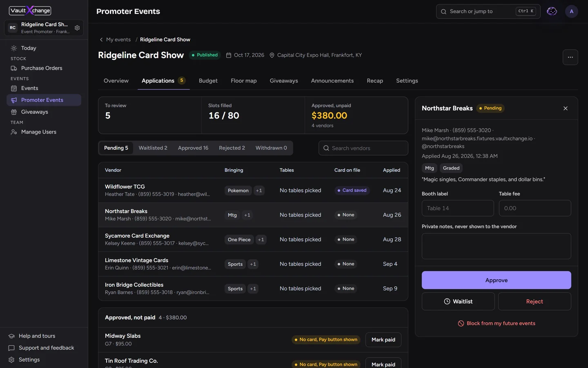Image resolution: width=588 pixels, height=368 pixels.
Task: Open the three-dot event options menu
Action: pos(570,57)
